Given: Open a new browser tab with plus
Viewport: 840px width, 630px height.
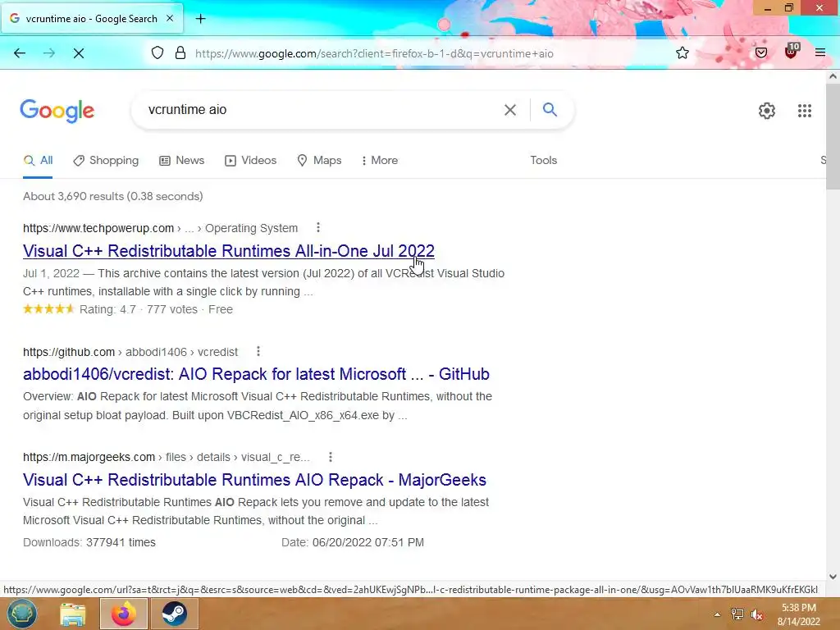Looking at the screenshot, I should (x=200, y=19).
